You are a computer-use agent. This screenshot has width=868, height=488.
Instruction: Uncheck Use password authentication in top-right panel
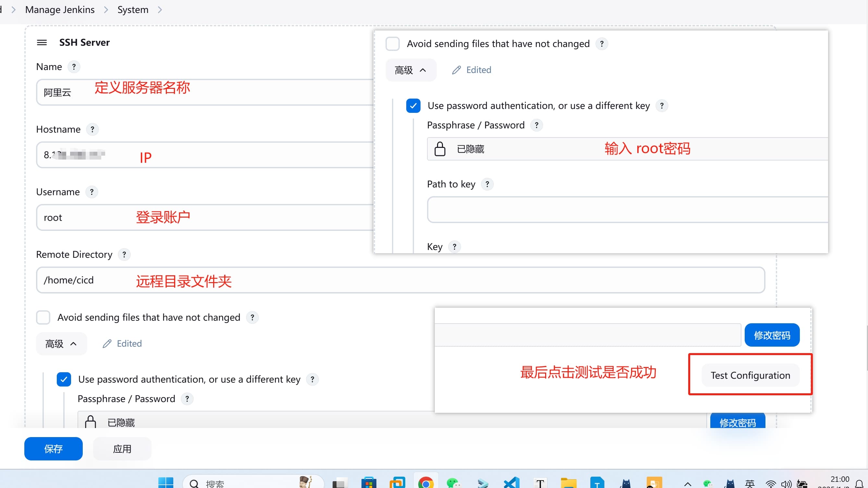coord(413,106)
